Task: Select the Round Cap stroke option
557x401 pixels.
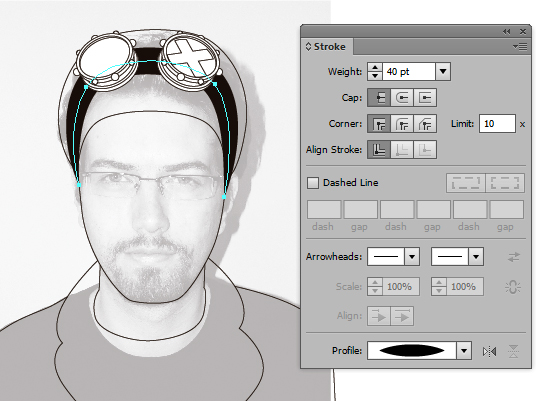Action: [402, 98]
